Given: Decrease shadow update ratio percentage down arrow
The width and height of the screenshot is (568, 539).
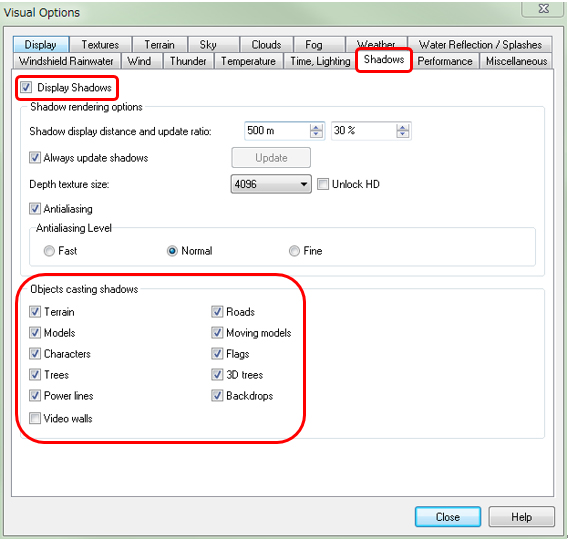Looking at the screenshot, I should coord(402,134).
